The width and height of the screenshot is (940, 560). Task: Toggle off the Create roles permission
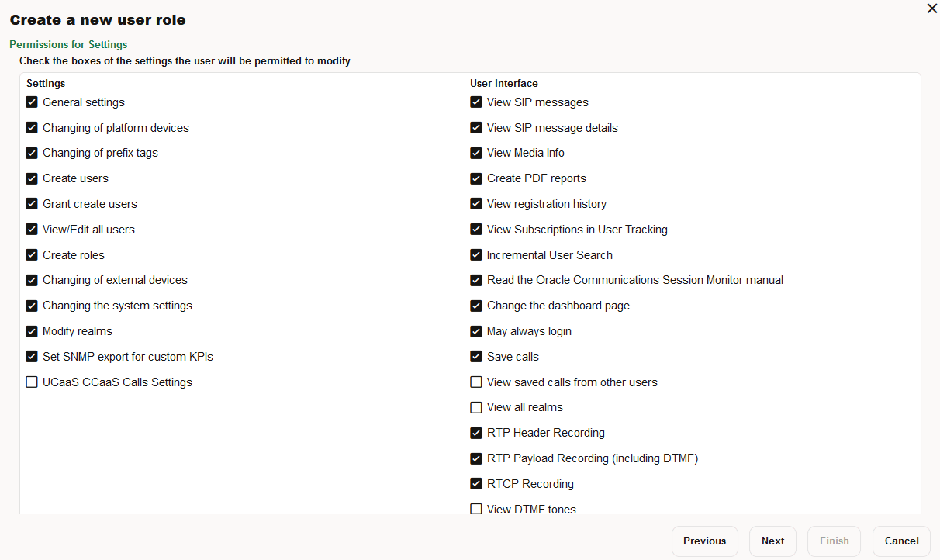32,254
